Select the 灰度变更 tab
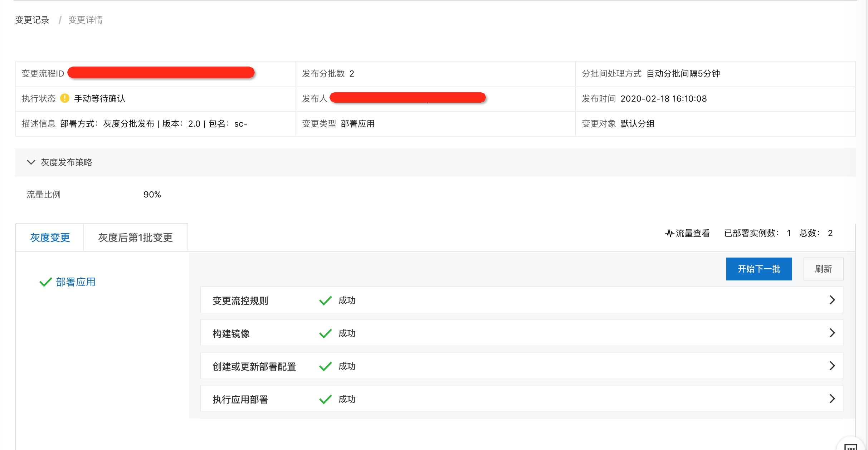 (50, 238)
